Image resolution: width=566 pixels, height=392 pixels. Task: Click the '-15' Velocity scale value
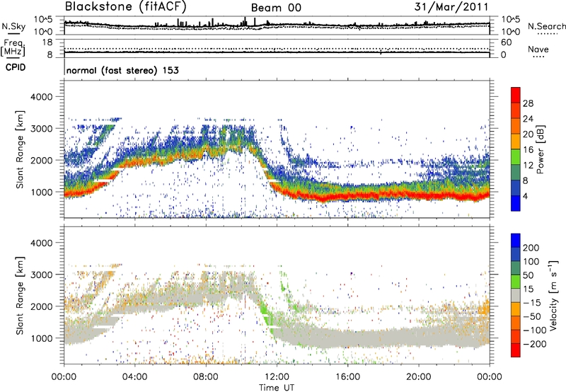click(x=532, y=303)
